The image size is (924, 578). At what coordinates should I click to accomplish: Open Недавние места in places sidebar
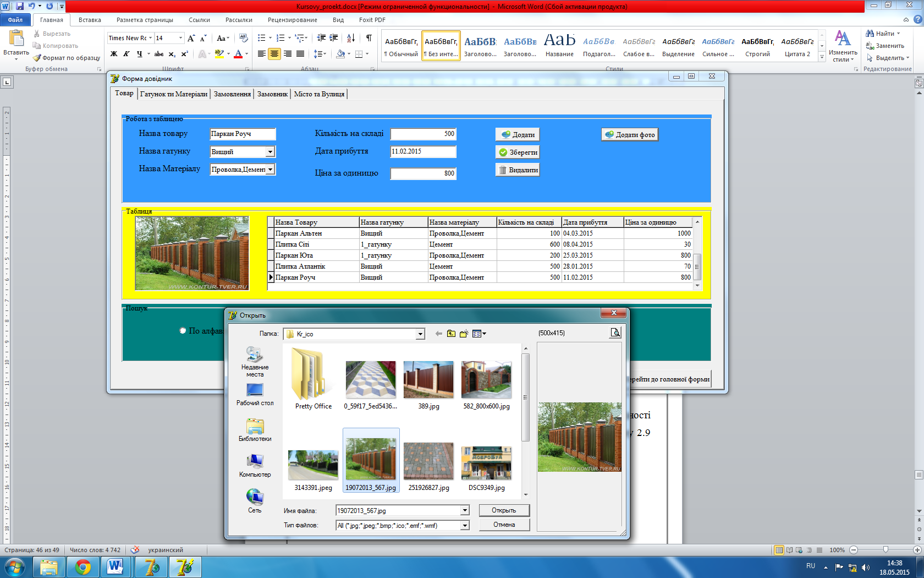tap(255, 361)
